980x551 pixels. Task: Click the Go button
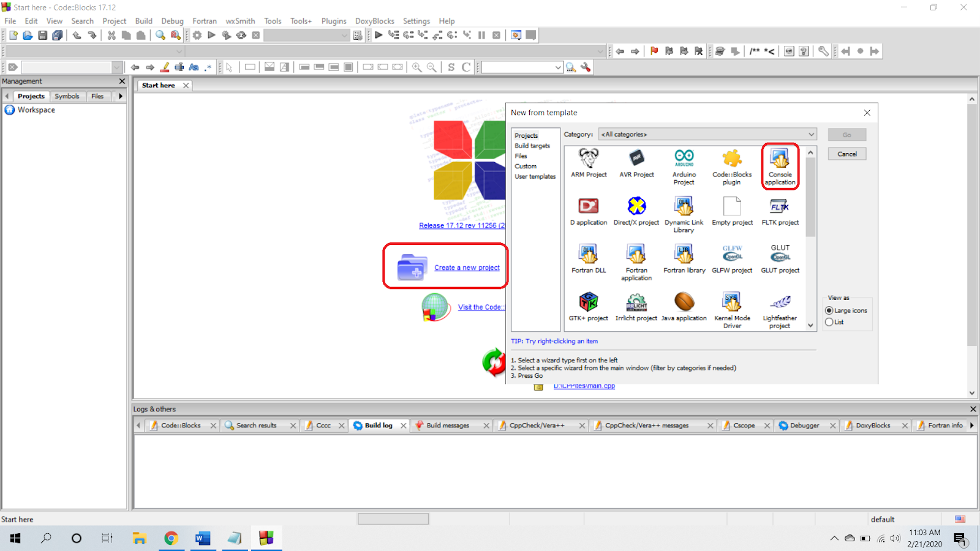tap(847, 135)
